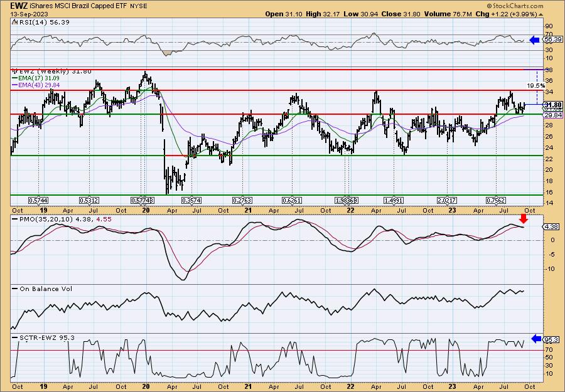Click the 56.39 RSI value tag at right
This screenshot has width=565, height=392.
tap(552, 40)
